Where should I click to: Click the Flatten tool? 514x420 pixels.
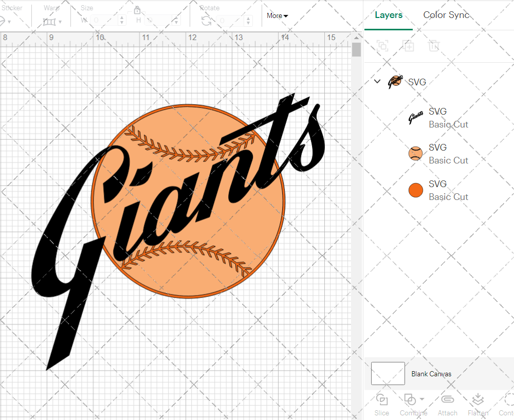pyautogui.click(x=478, y=405)
